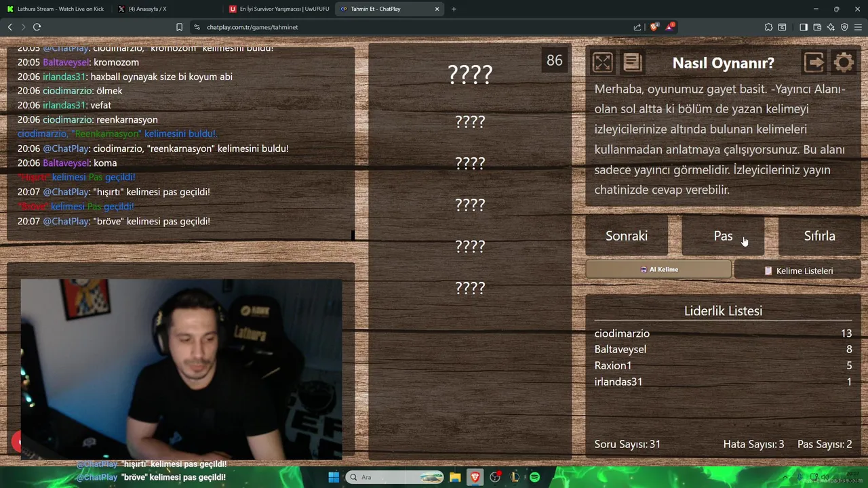
Task: Click Raxion1 leaderboard entry
Action: tap(613, 365)
